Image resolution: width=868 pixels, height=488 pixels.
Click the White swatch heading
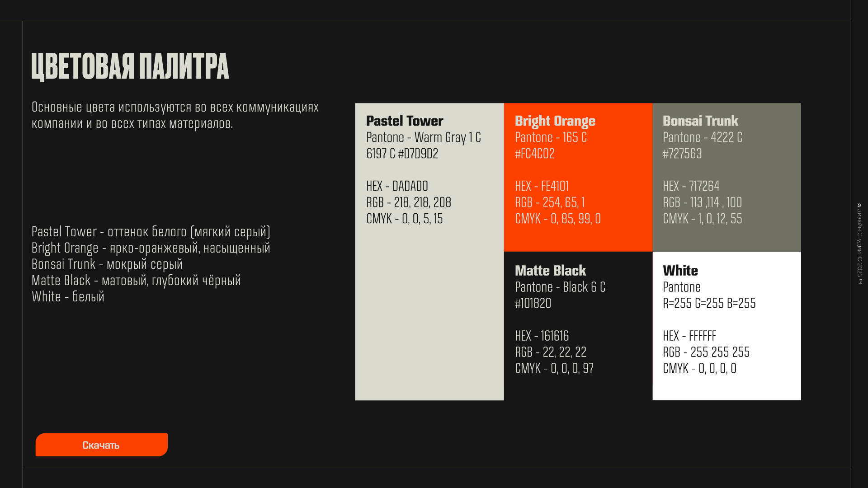tap(680, 271)
